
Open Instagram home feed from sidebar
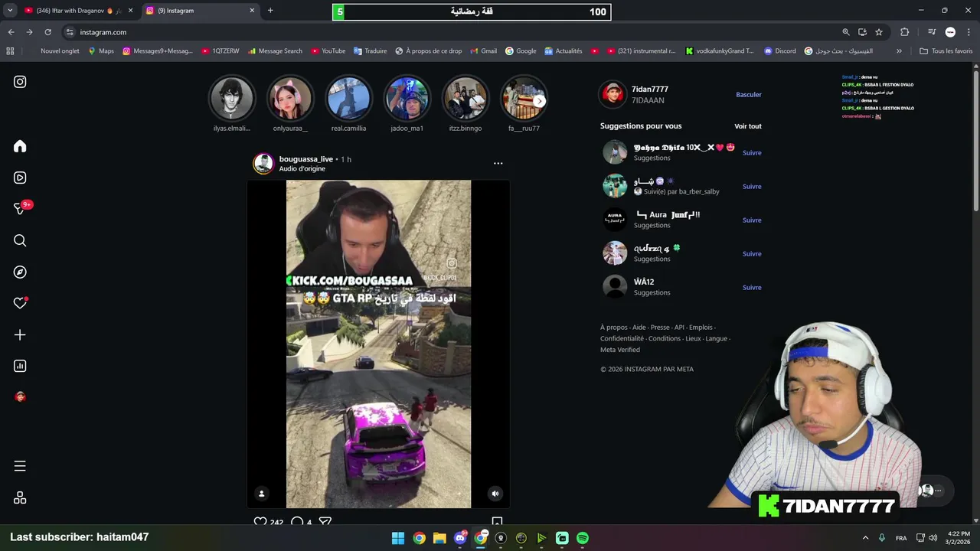[x=20, y=146]
